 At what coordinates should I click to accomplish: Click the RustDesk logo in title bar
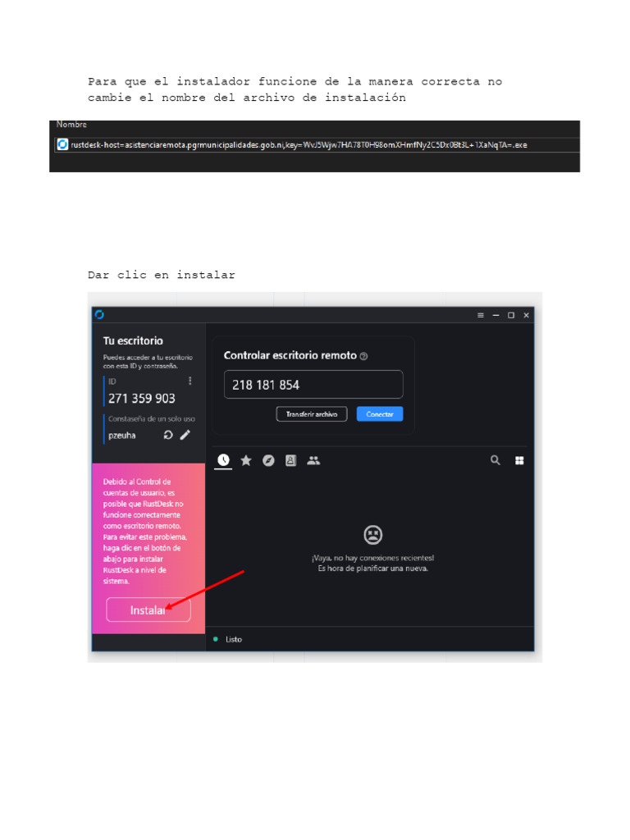[x=99, y=314]
